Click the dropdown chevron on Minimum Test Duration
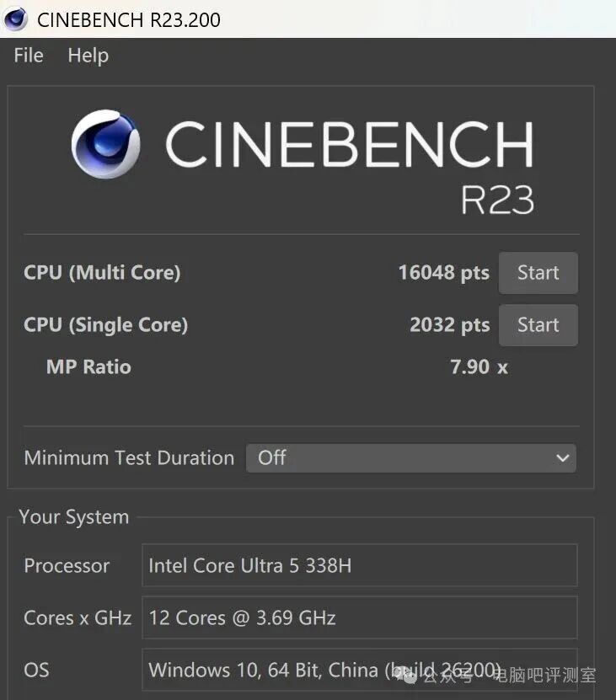This screenshot has width=616, height=700. coord(563,458)
